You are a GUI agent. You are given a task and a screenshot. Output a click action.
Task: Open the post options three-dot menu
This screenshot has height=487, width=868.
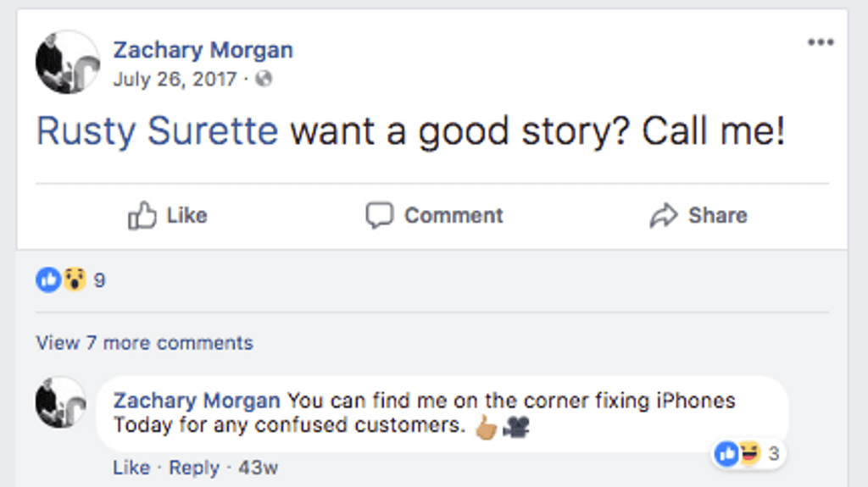pos(820,42)
